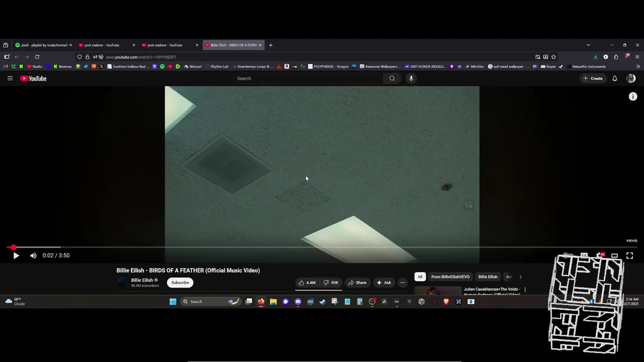Viewport: 644px width, 362px height.
Task: Share the video via Share button
Action: 357,283
